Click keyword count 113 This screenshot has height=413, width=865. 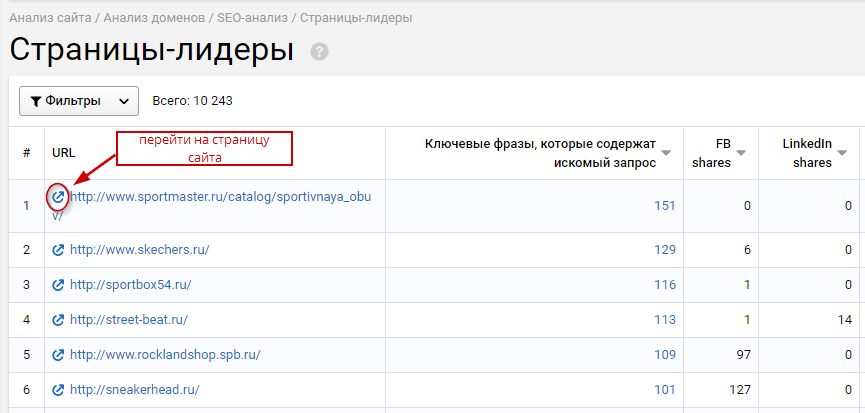(x=665, y=320)
